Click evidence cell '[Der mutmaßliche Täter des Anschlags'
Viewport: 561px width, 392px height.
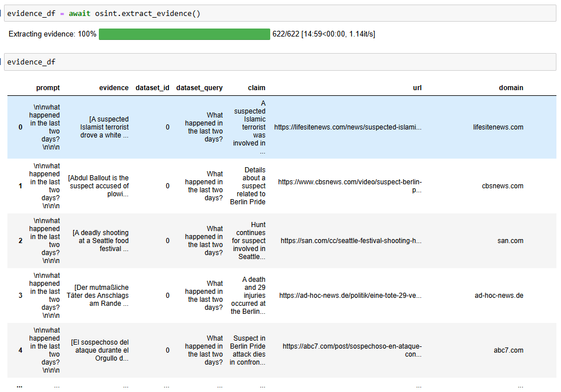97,296
